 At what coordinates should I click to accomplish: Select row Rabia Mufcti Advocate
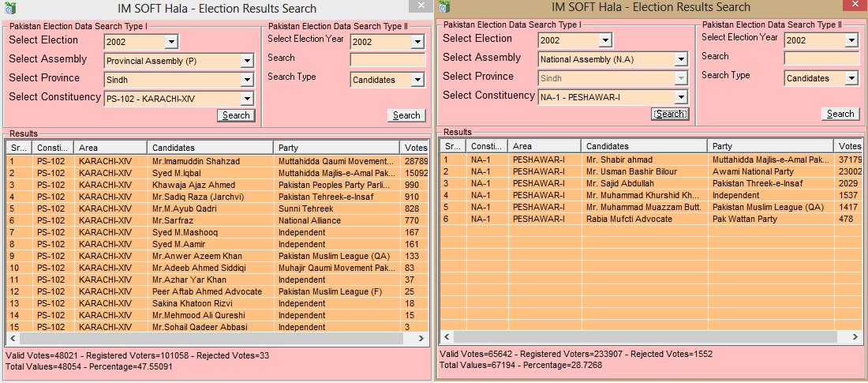coord(652,219)
